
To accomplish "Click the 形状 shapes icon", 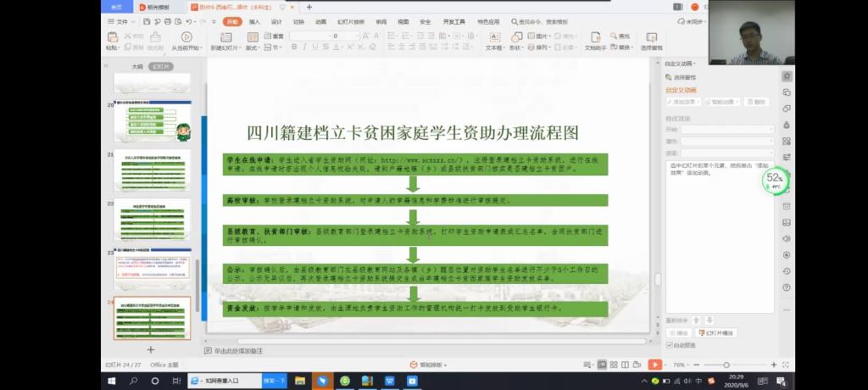I will point(515,36).
